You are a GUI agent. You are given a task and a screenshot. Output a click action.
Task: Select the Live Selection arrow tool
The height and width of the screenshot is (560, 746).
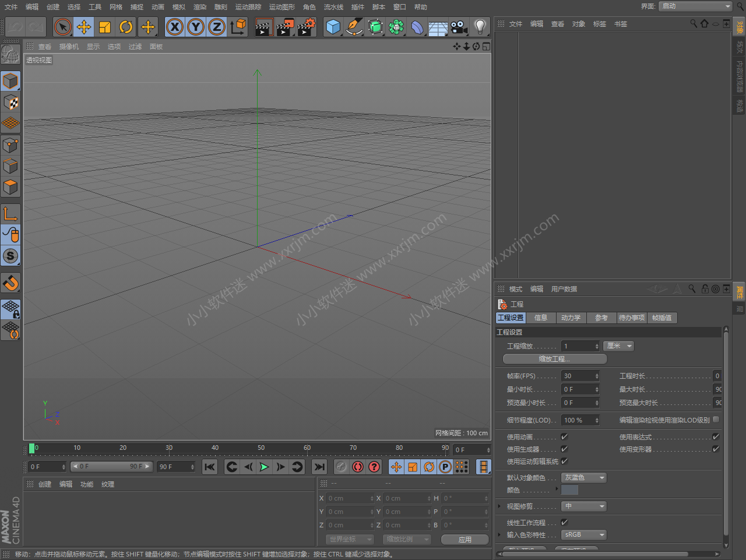coord(62,27)
